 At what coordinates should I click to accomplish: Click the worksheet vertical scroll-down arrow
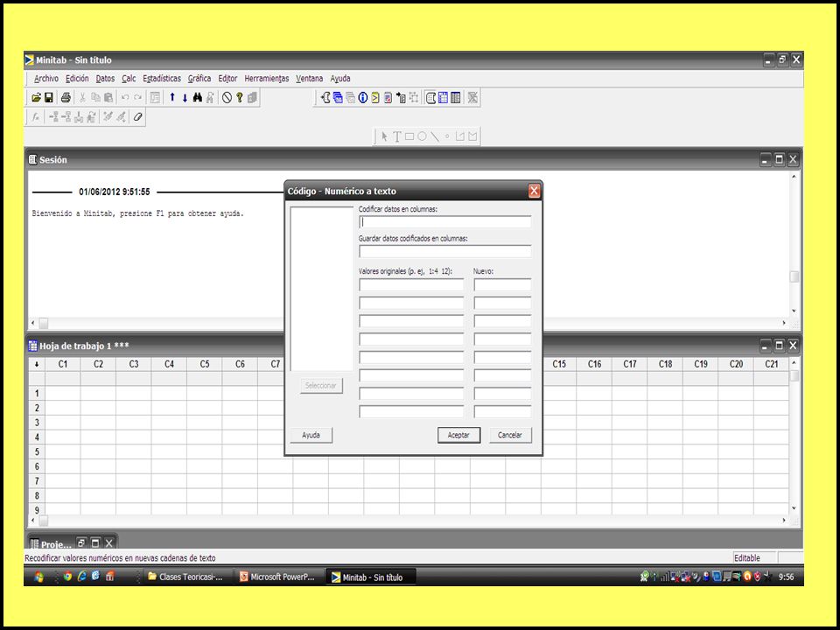794,508
